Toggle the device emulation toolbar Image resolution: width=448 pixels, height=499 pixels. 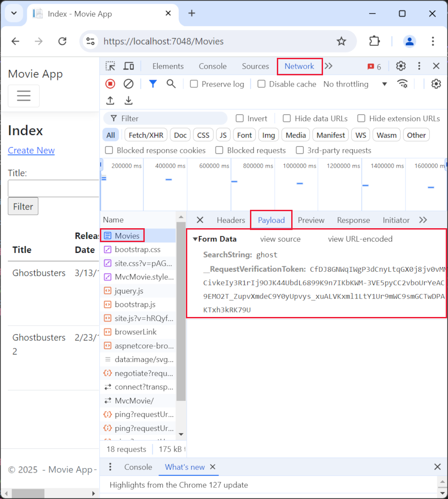click(129, 66)
